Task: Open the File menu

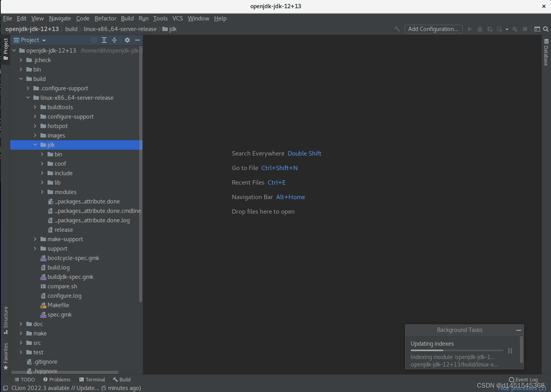Action: tap(7, 18)
